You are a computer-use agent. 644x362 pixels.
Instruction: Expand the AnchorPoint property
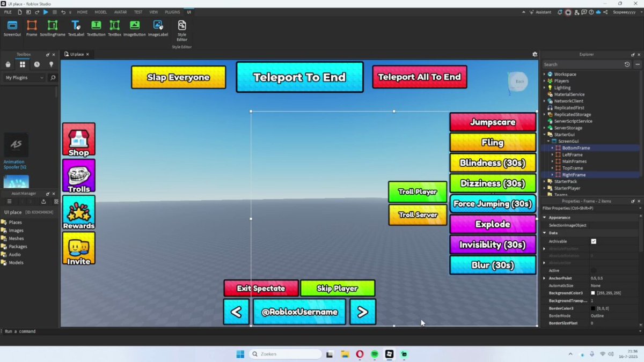tap(544, 278)
